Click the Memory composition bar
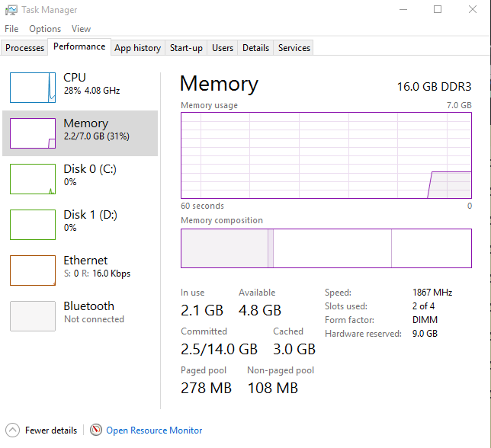The width and height of the screenshot is (491, 448). click(326, 248)
